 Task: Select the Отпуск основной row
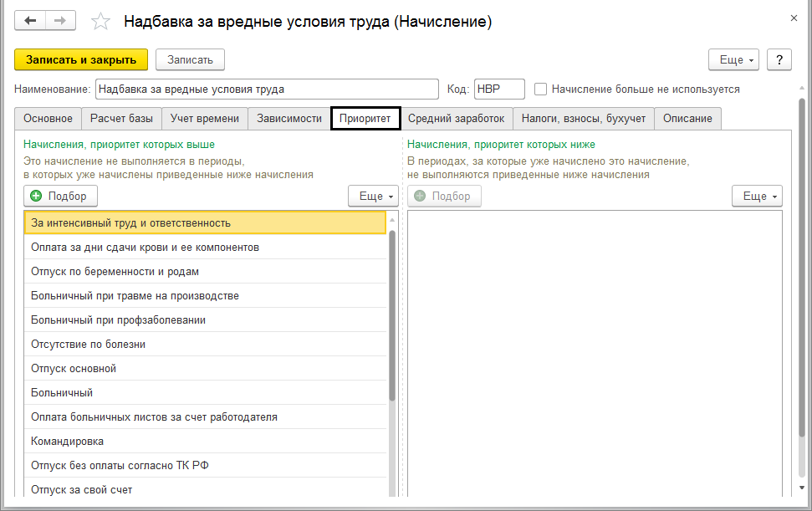(74, 368)
